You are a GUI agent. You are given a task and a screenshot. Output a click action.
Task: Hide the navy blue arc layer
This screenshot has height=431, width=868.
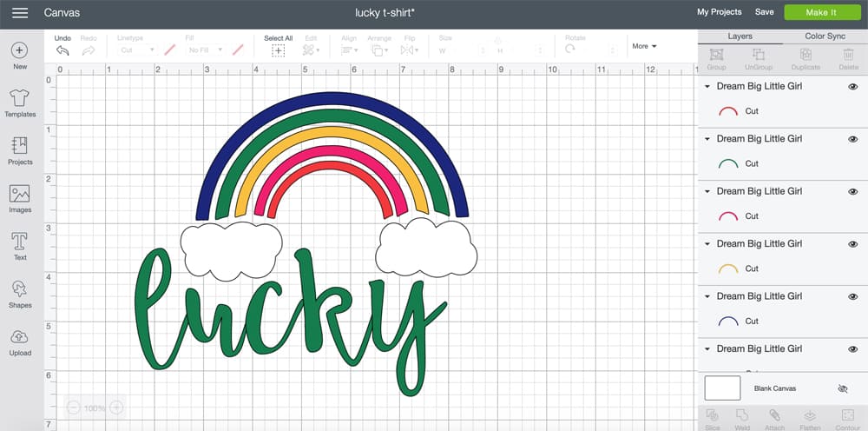coord(853,297)
